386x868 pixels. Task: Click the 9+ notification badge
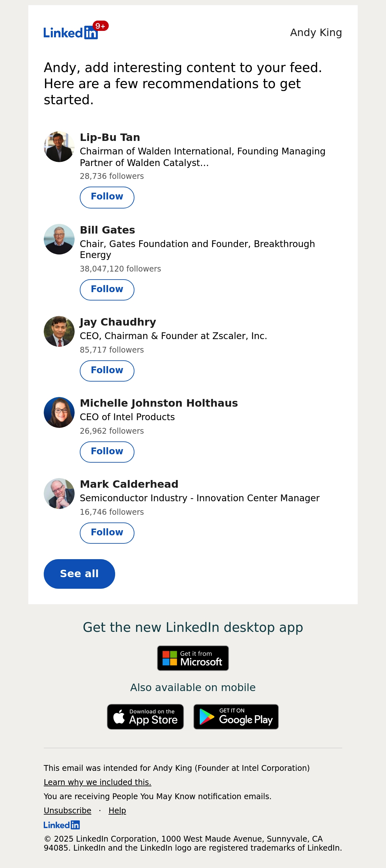[100, 26]
